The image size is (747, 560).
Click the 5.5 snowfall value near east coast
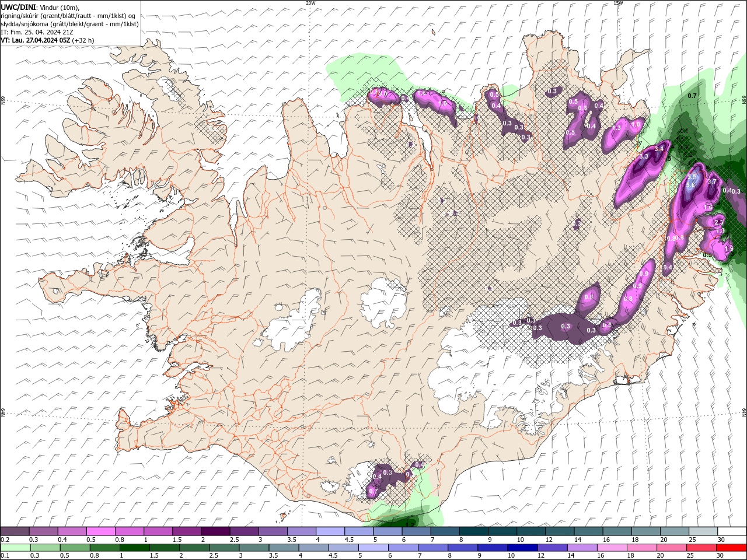693,177
